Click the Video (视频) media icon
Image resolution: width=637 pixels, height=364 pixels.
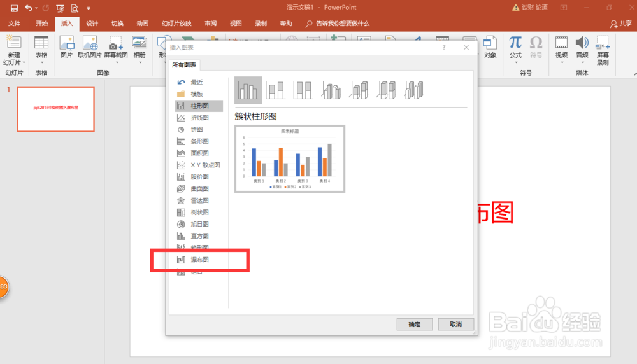561,43
